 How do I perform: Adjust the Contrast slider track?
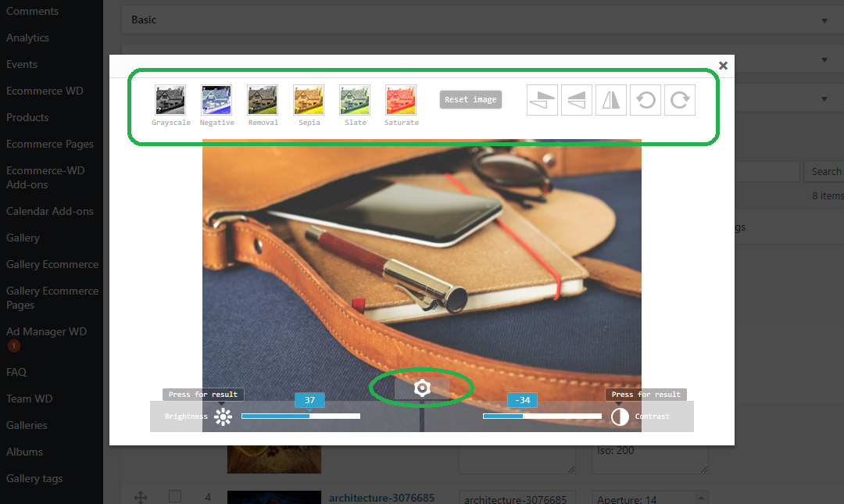click(542, 416)
